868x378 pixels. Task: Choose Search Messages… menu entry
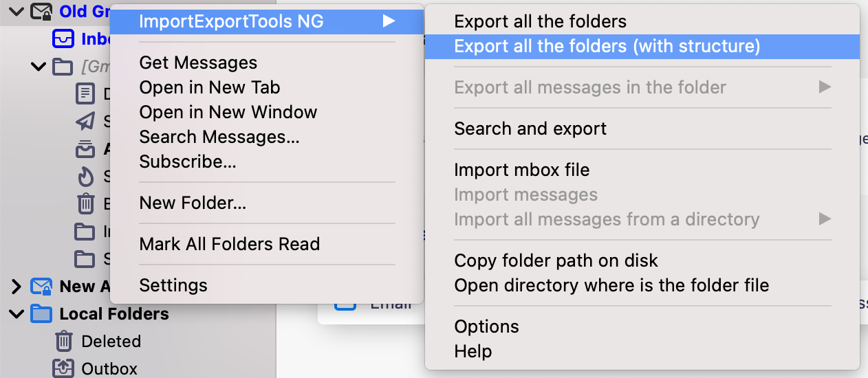coord(219,137)
